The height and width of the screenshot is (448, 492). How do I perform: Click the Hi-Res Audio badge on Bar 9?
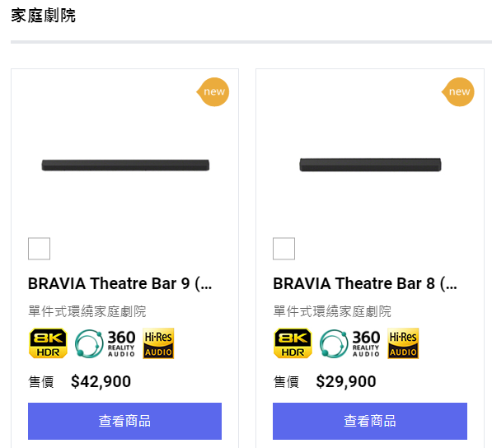158,343
